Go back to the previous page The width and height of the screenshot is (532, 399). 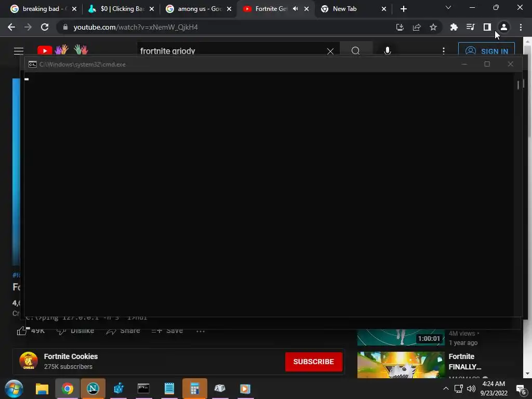click(x=11, y=27)
